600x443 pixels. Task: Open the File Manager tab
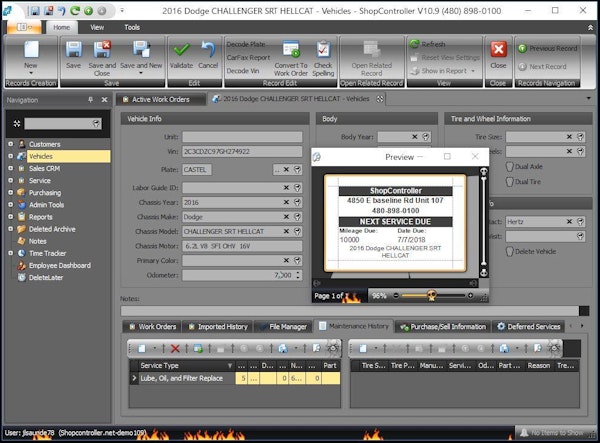tap(283, 327)
